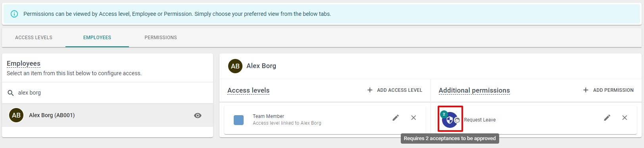
Task: Click the Access levels heading
Action: [x=248, y=91]
